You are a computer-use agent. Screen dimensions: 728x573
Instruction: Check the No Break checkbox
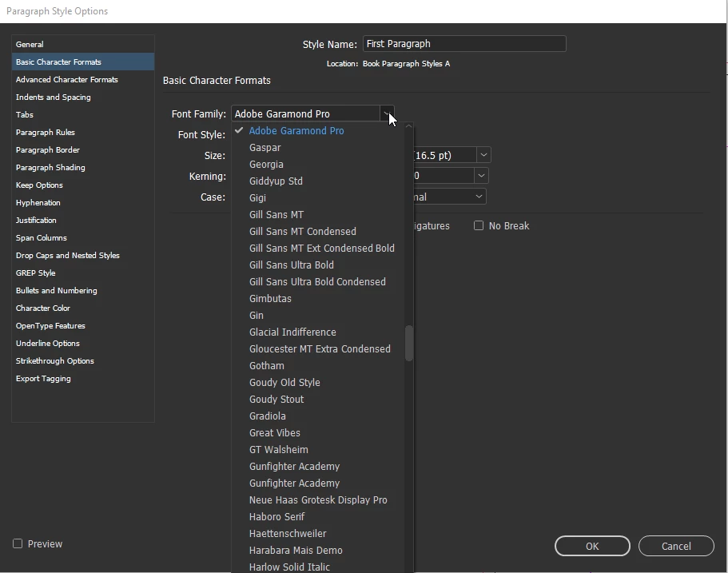click(x=479, y=225)
